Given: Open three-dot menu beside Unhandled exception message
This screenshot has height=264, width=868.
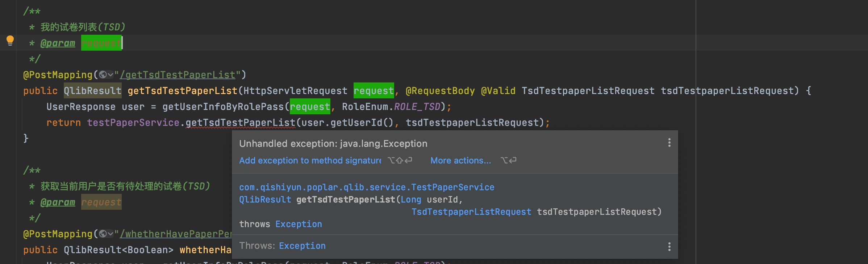Looking at the screenshot, I should tap(669, 143).
